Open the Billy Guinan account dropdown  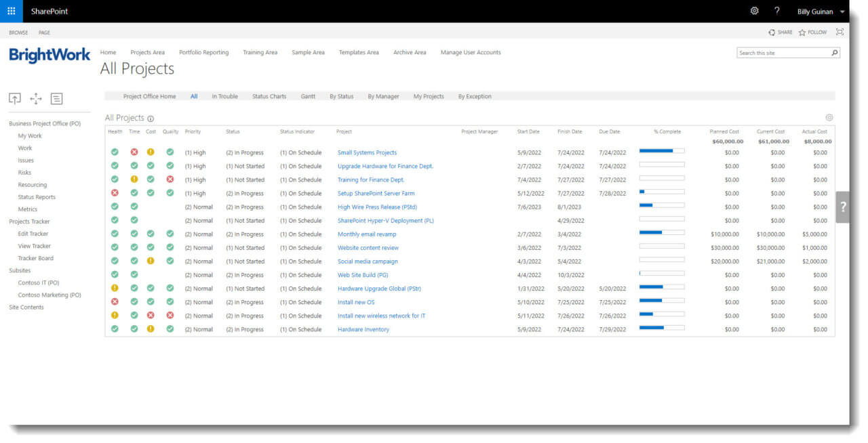(820, 11)
